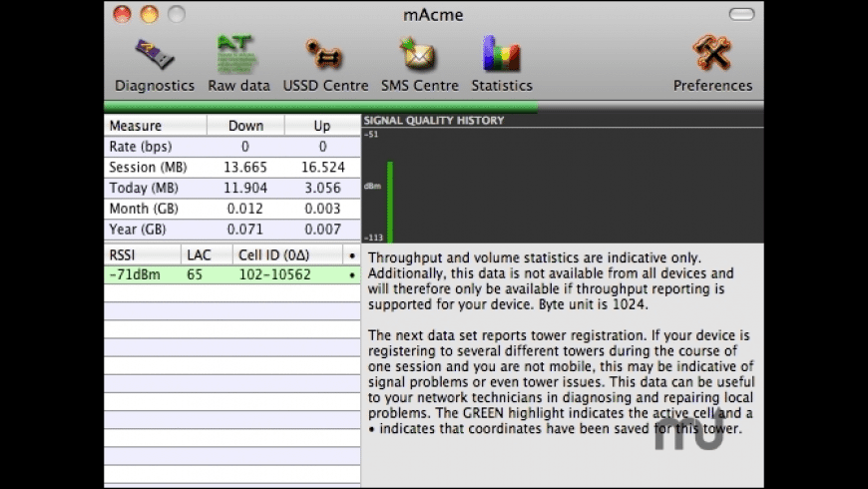868x489 pixels.
Task: Click the Year (GB) row label
Action: (x=138, y=230)
